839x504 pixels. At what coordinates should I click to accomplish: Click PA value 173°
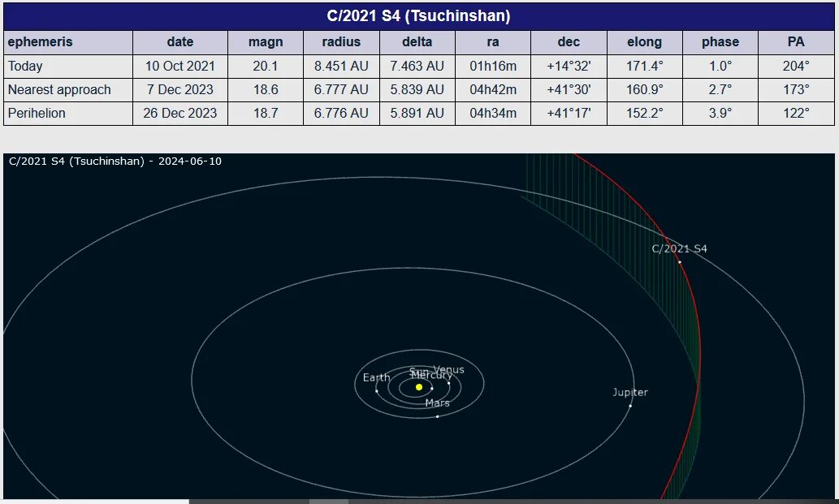(x=796, y=89)
